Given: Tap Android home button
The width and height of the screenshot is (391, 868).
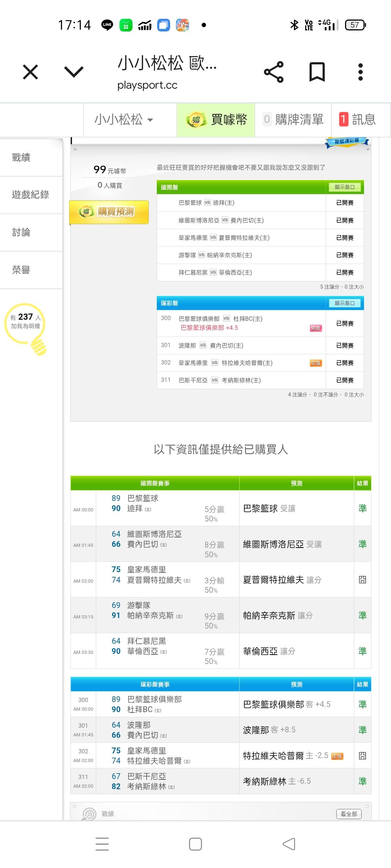Looking at the screenshot, I should 195,844.
